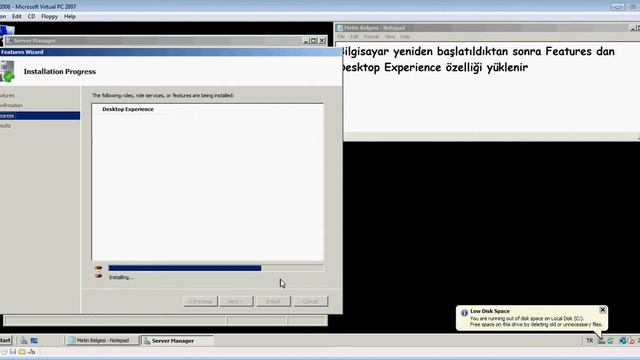The width and height of the screenshot is (640, 360).
Task: Click the 'Installing...' status text
Action: click(x=121, y=277)
